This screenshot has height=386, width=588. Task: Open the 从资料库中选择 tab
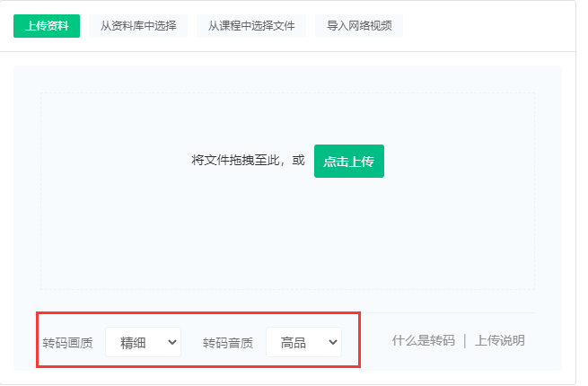(x=138, y=26)
